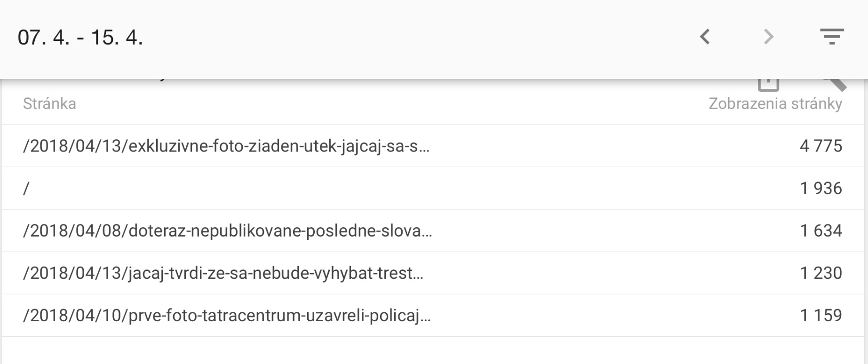This screenshot has height=364, width=868.
Task: Click the 1 936 page views value
Action: 820,189
